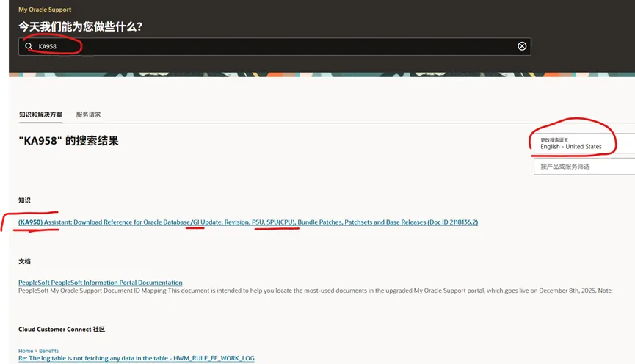Click the 今天我们能为您做些什么? heading

point(80,26)
